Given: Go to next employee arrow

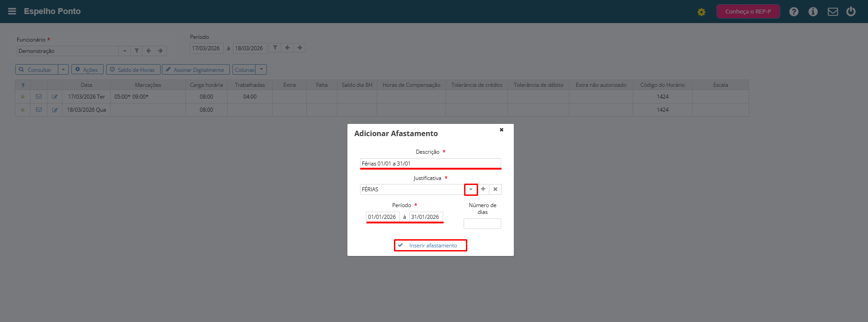Looking at the screenshot, I should coord(160,51).
